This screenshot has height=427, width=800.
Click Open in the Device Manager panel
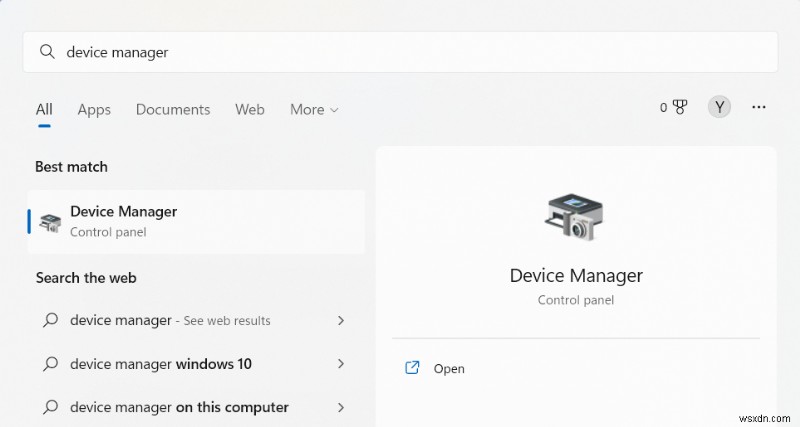click(x=449, y=369)
